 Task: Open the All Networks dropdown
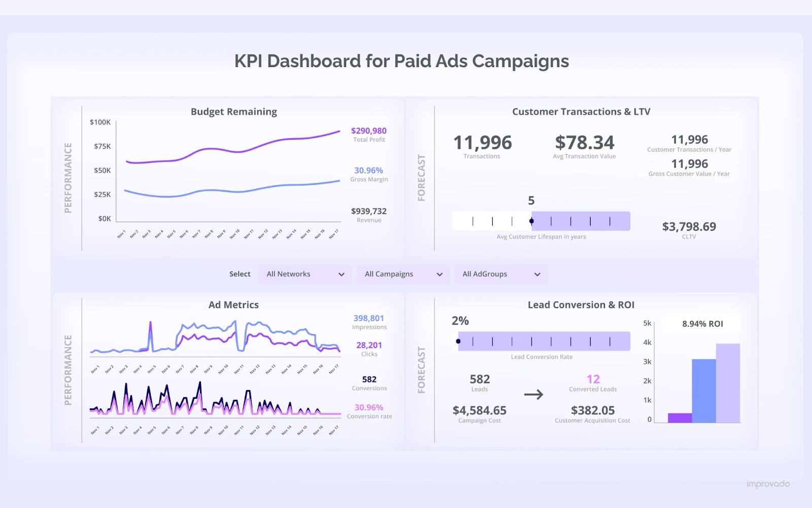click(x=304, y=274)
